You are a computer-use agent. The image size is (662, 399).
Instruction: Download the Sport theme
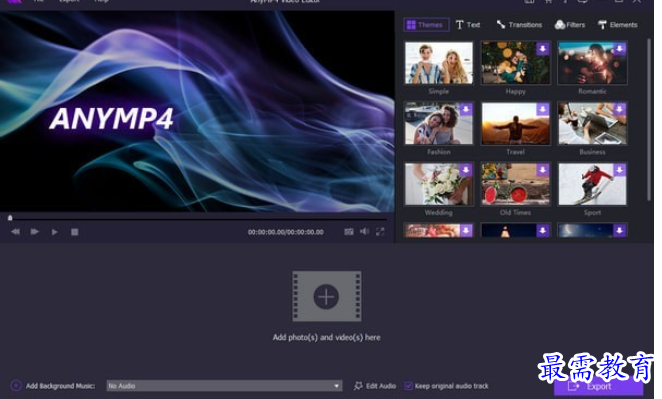click(620, 170)
